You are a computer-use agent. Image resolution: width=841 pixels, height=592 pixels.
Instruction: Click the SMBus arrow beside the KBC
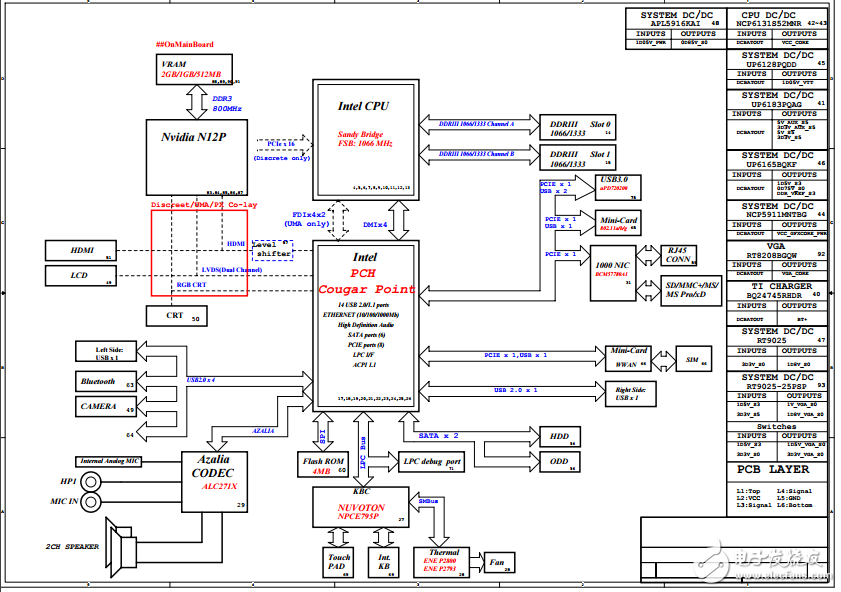431,517
